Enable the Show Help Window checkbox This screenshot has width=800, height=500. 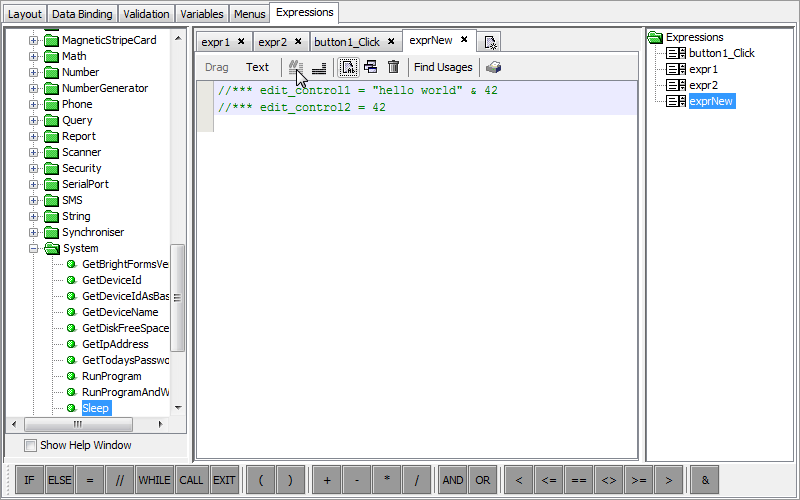[30, 445]
